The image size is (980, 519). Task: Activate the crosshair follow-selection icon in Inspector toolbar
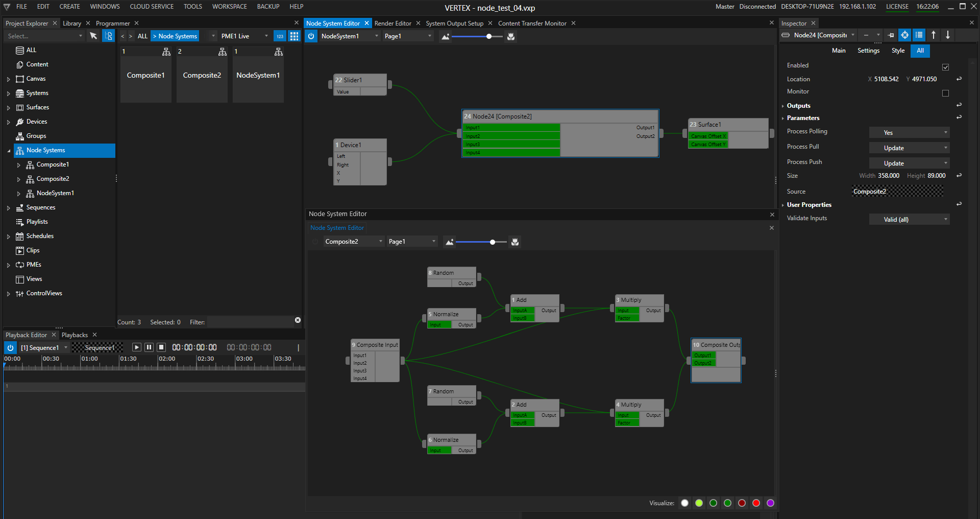[x=904, y=35]
